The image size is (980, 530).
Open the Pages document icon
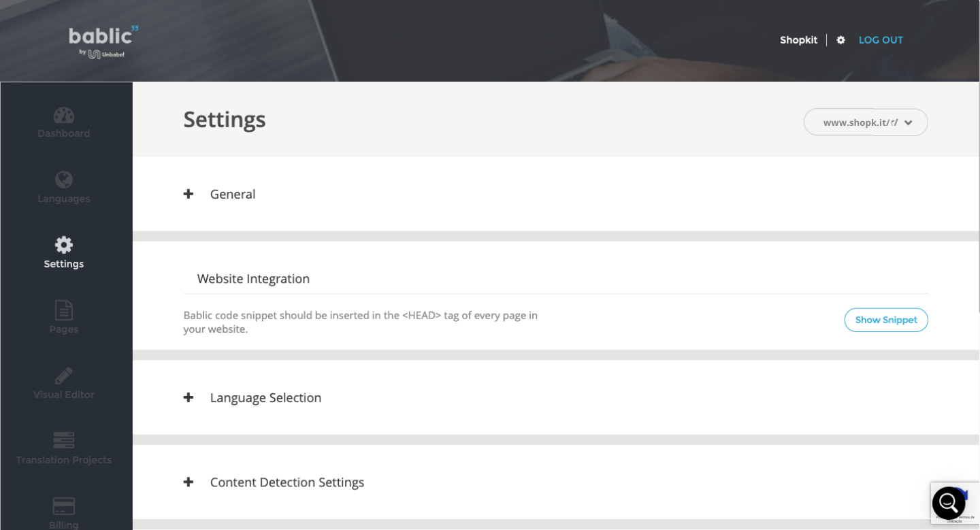(64, 310)
